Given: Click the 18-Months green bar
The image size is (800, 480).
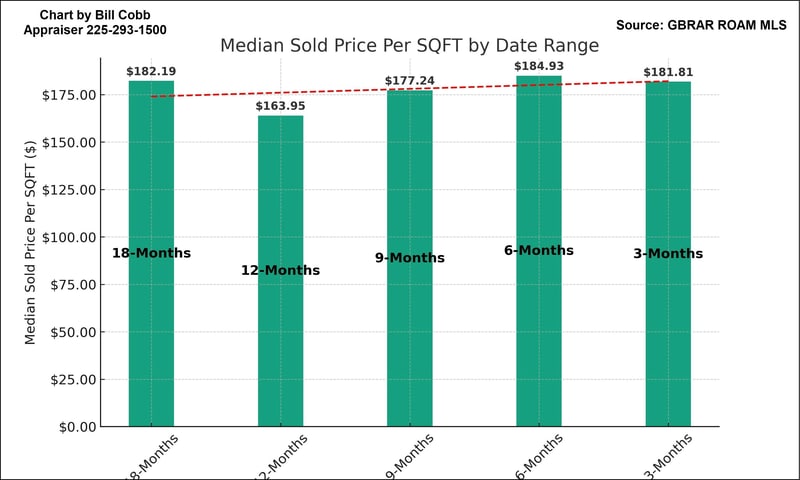Looking at the screenshot, I should coord(151,330).
